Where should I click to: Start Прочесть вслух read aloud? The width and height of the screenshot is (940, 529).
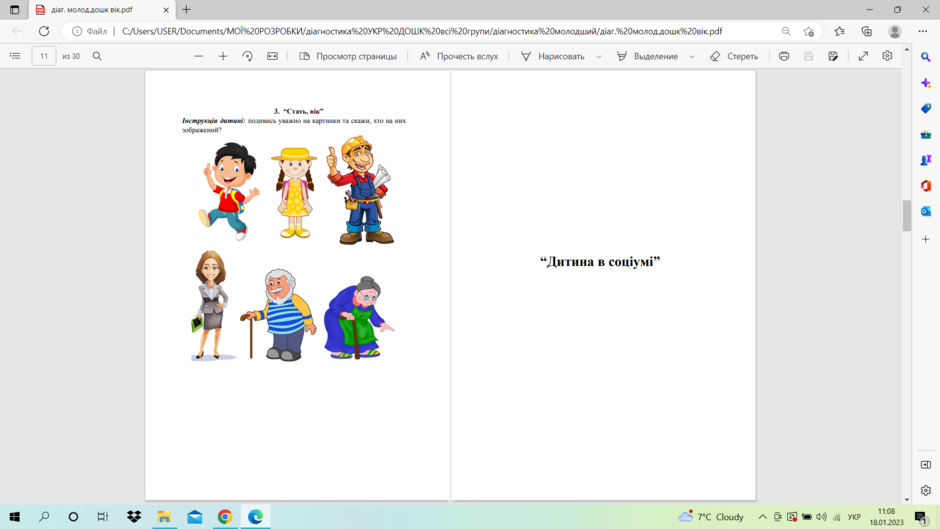pyautogui.click(x=459, y=56)
